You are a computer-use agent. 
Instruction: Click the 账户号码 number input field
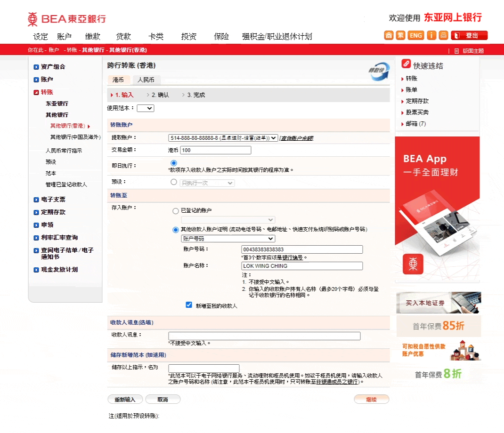pyautogui.click(x=302, y=249)
